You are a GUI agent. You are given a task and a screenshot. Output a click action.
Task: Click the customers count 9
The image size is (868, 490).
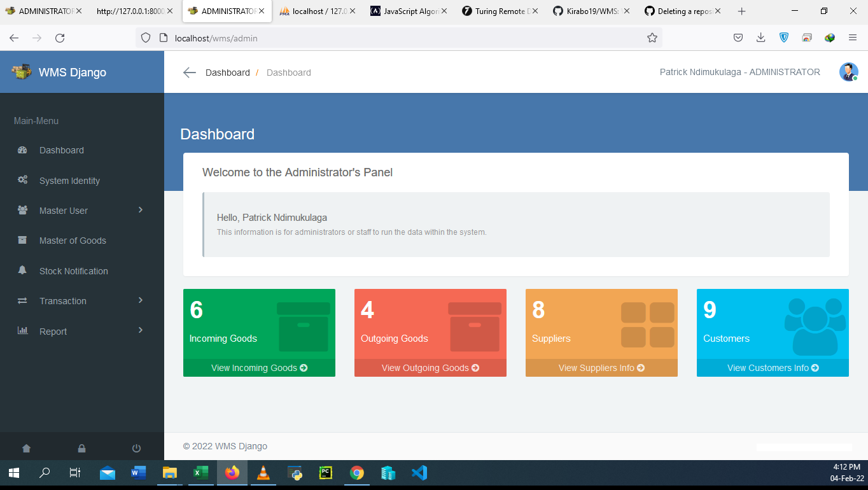pos(710,310)
